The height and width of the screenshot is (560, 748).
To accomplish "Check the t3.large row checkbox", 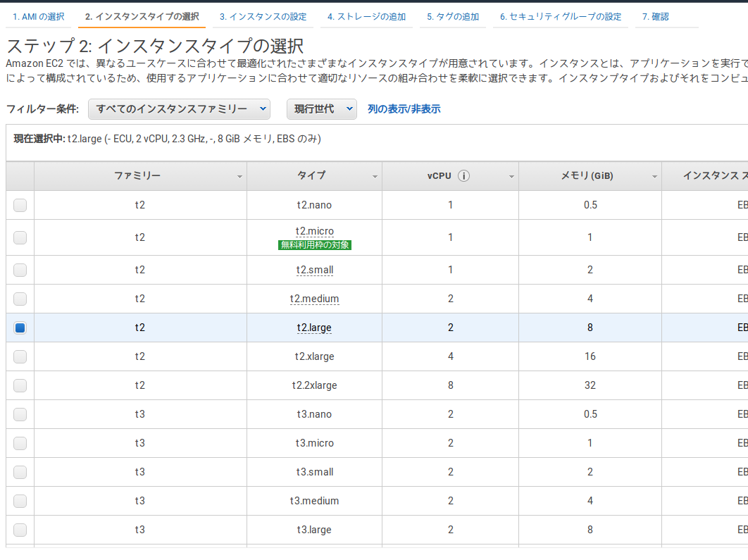I will point(20,530).
